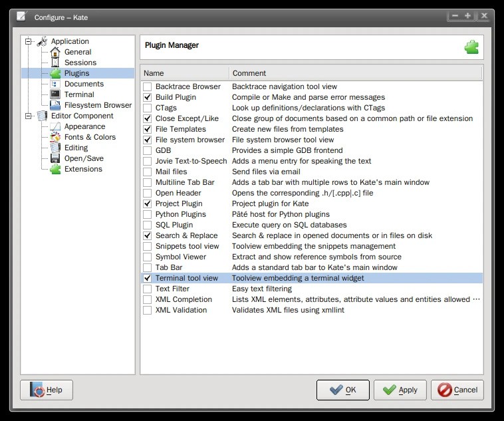The height and width of the screenshot is (421, 504).
Task: Click the Open/Save floppy disk icon
Action: pos(55,158)
